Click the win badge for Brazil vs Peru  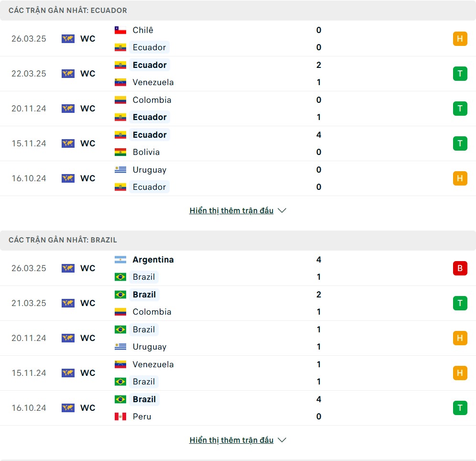(x=460, y=408)
